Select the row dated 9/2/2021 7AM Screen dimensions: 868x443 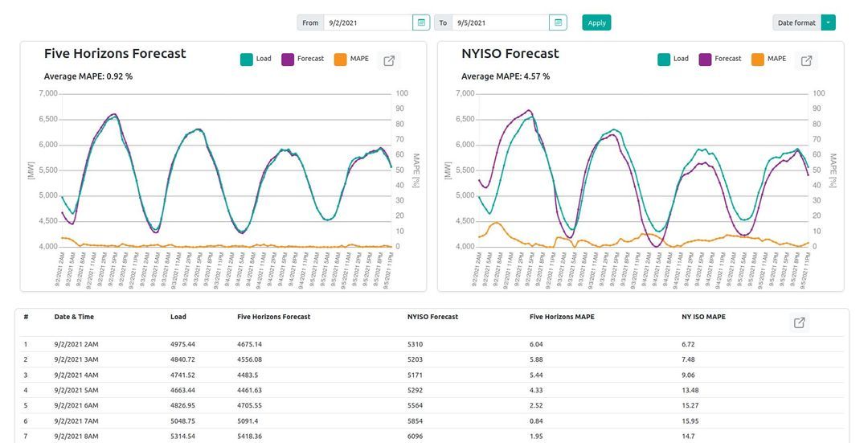click(x=432, y=421)
